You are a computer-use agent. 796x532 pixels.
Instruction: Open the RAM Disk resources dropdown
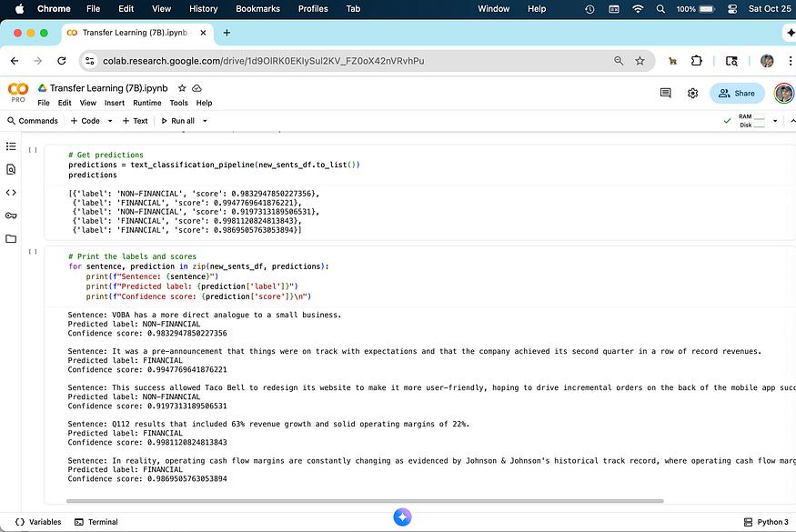pos(775,121)
